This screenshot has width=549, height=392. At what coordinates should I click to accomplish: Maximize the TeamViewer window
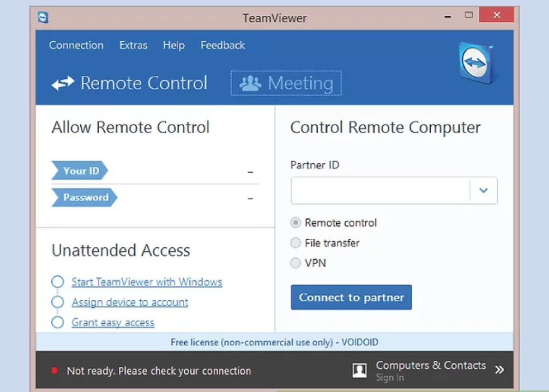click(469, 15)
